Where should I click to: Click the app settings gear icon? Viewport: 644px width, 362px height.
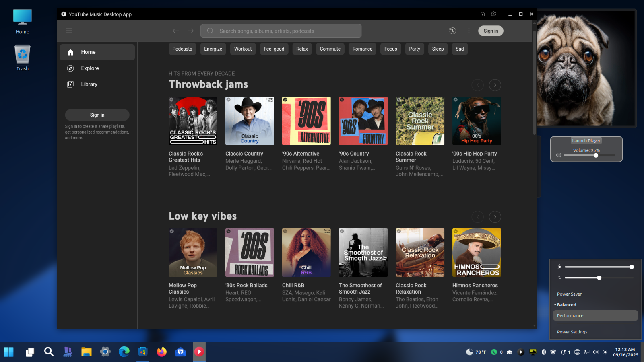[x=493, y=14]
